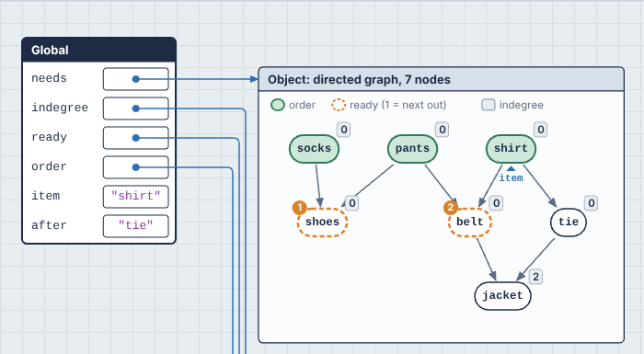Click indegree badge beside shoes
The width and height of the screenshot is (644, 354).
352,203
